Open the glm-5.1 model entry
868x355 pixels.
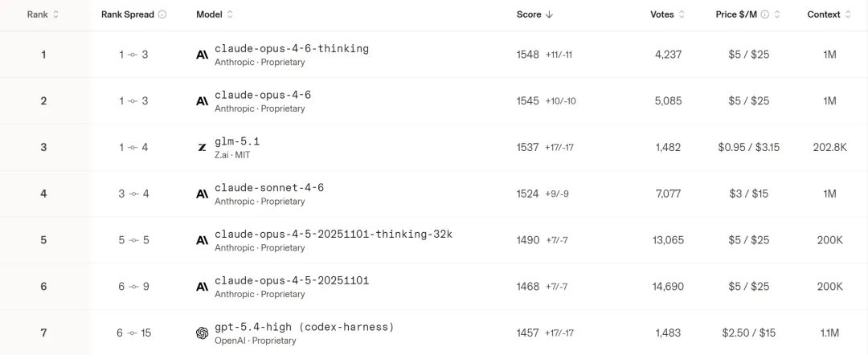(237, 141)
